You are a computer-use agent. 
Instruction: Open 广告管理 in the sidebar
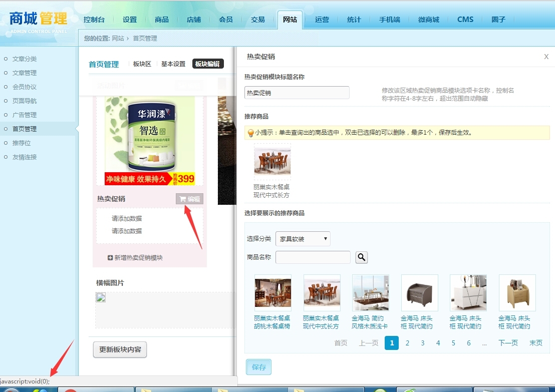tap(25, 115)
